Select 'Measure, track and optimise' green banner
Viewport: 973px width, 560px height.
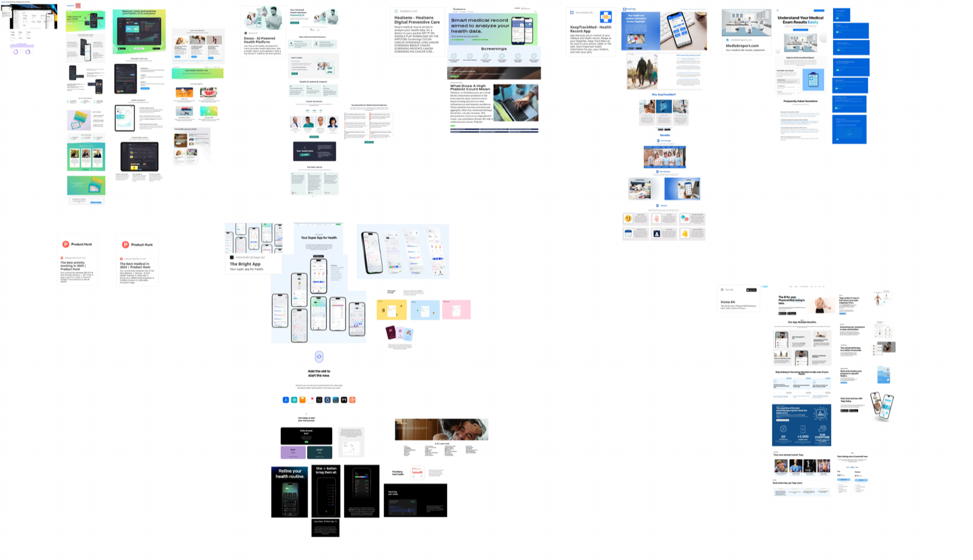pos(139,31)
